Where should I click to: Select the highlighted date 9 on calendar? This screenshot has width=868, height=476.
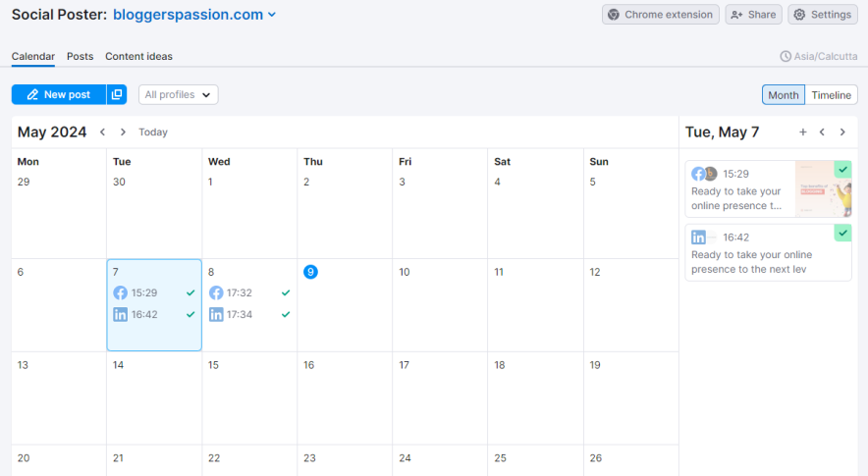[x=310, y=272]
